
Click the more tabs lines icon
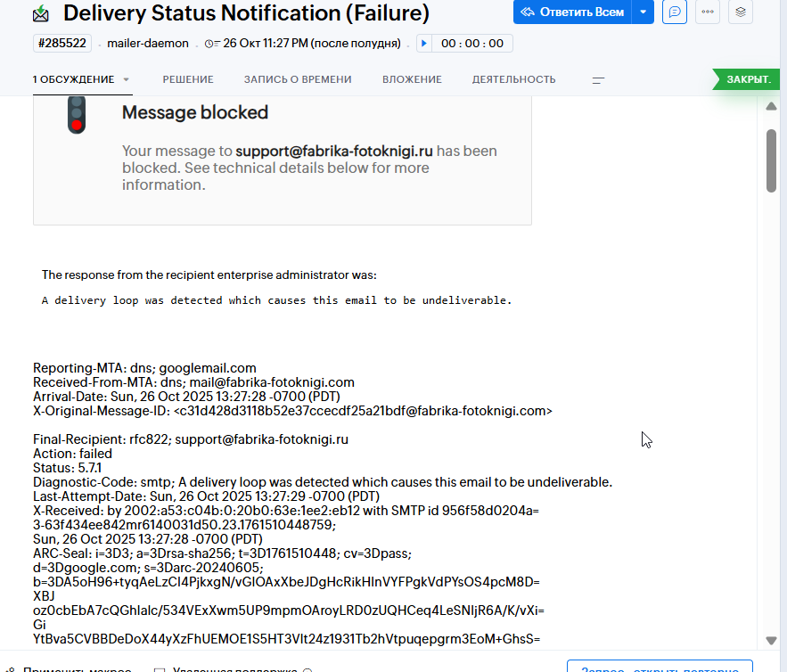point(598,80)
